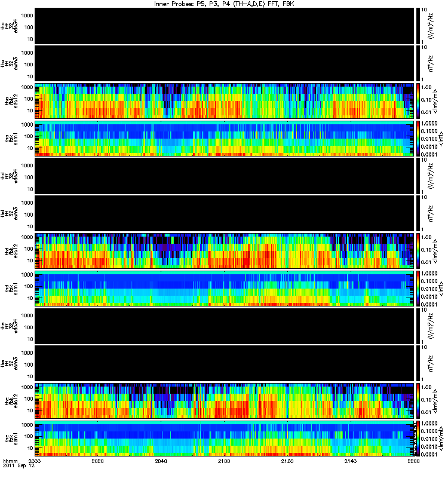Click the thd fbk edc12 spectrogram panel
The image size is (448, 478).
[x=225, y=251]
